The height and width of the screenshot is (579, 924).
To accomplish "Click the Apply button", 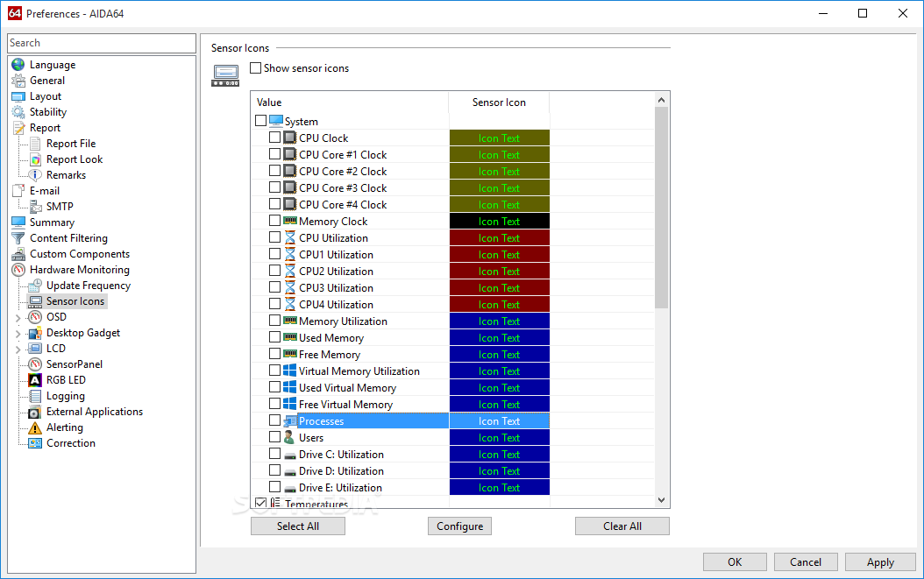I will (x=880, y=561).
